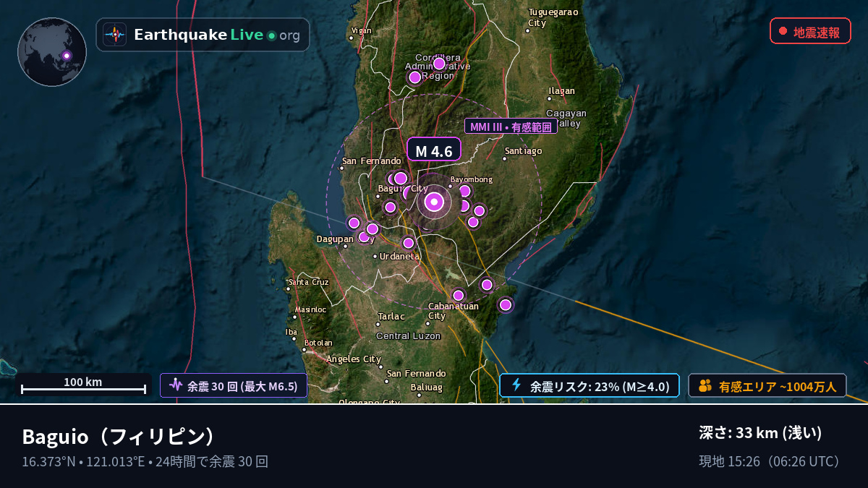Screen dimensions: 868x488
Task: Click the people icon beside 有感エリア
Action: [705, 385]
